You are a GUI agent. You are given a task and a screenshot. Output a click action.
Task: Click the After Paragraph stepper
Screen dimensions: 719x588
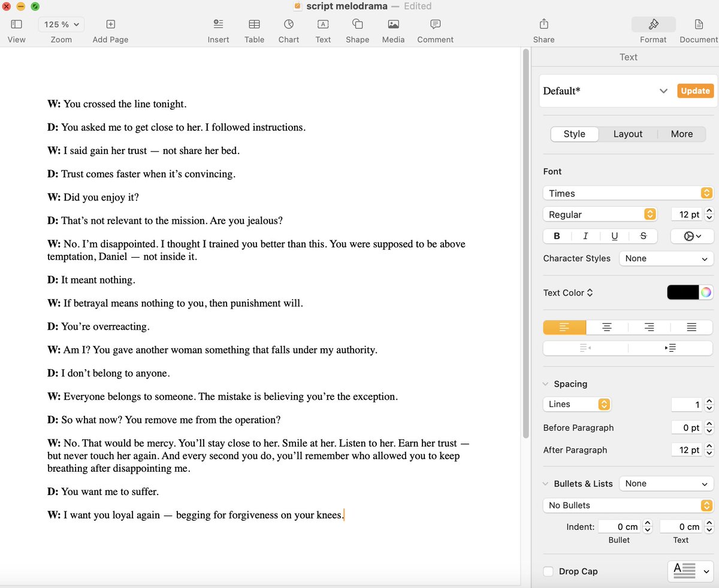709,450
